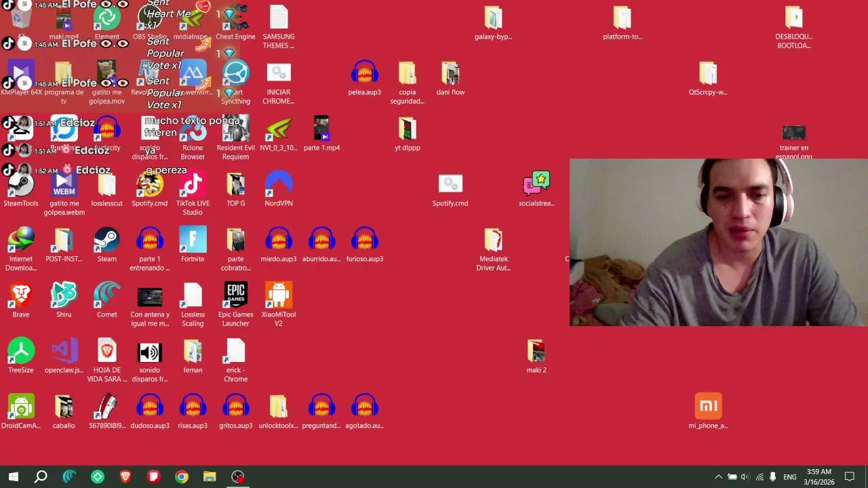Open agotado.au Audacity project

point(364,411)
